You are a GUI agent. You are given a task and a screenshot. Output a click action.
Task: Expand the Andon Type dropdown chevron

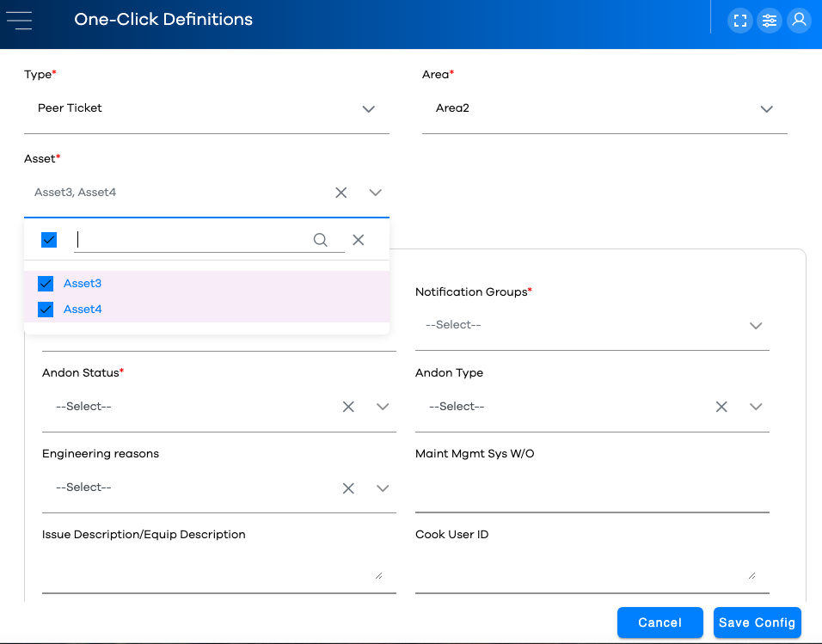(x=756, y=407)
